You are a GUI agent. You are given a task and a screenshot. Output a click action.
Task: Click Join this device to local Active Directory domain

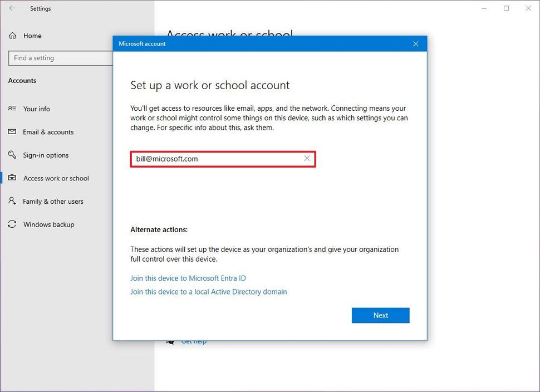pos(208,291)
